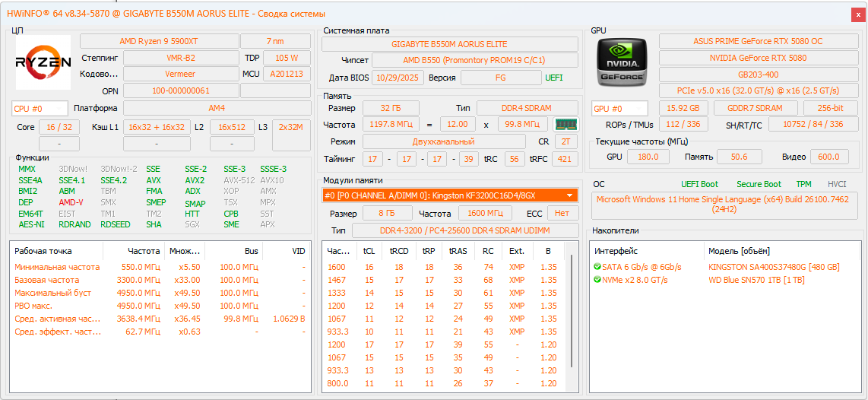Click the Двухканальный mode field
The width and height of the screenshot is (868, 400).
(x=443, y=142)
